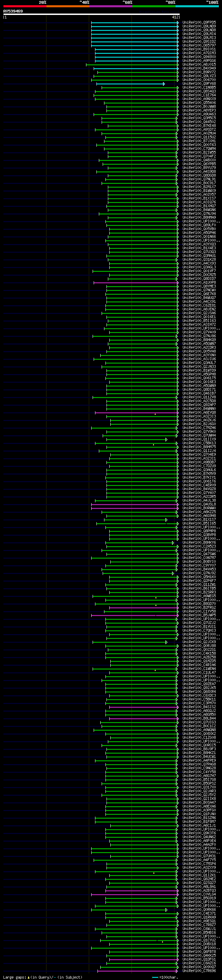Select the UniRef100_B5HBI6 label
The height and width of the screenshot is (980, 222).
199,932
